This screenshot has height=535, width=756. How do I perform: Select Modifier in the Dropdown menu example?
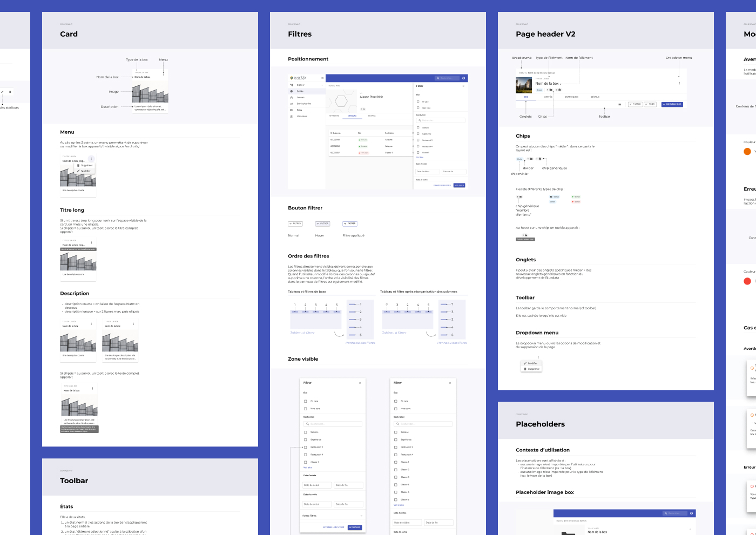point(532,363)
